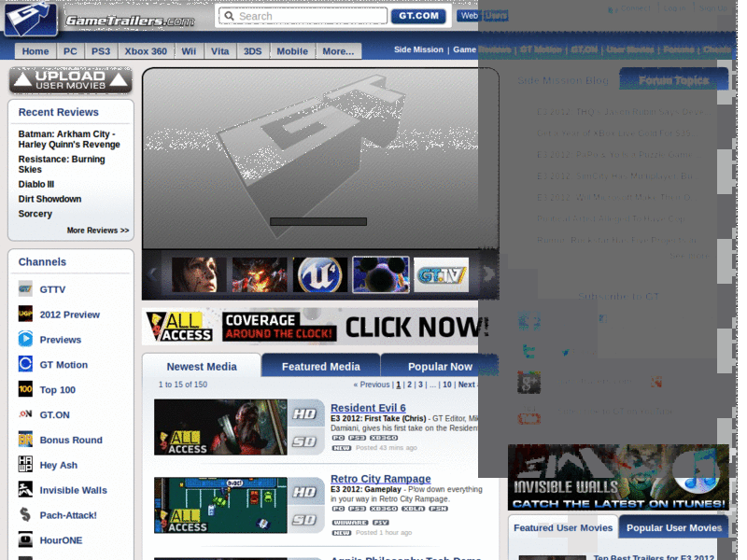Viewport: 747px width, 560px height.
Task: Open the Mobile navigation tab
Action: point(292,51)
